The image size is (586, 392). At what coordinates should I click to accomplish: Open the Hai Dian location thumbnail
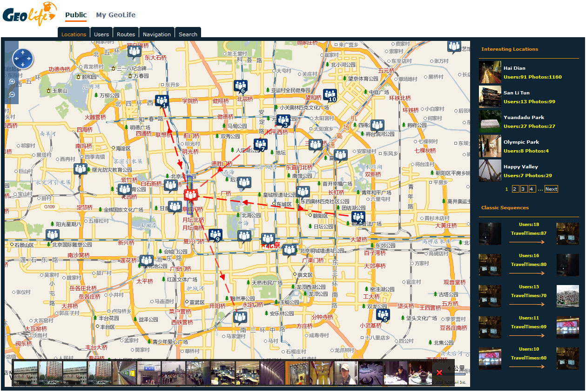pos(490,73)
